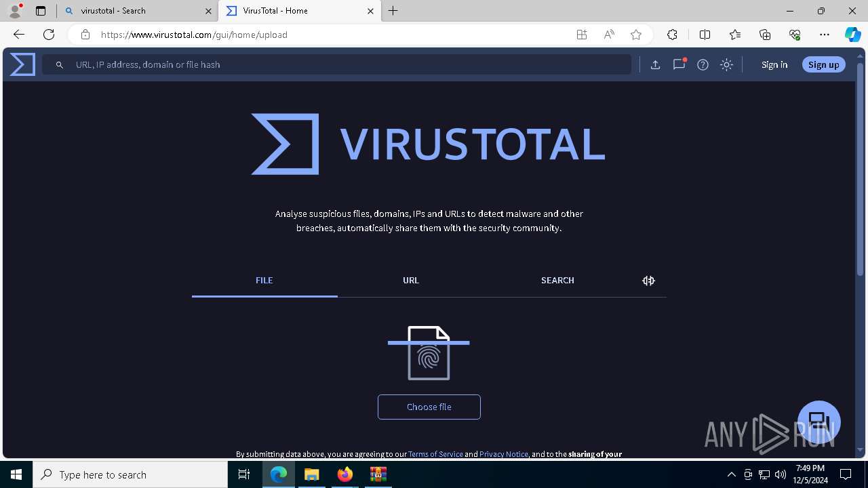The width and height of the screenshot is (868, 488).
Task: Show hidden system tray icons
Action: point(731,474)
